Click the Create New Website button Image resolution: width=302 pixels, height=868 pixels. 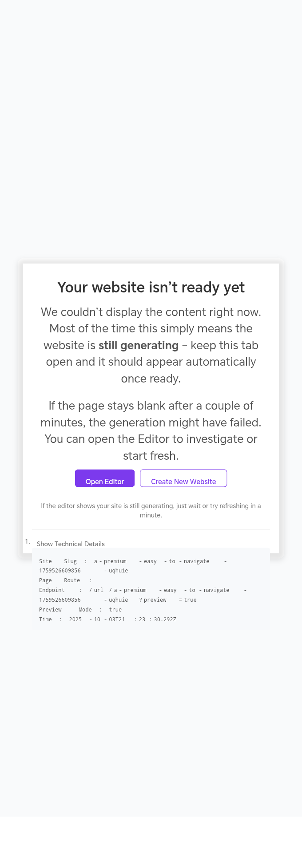click(x=183, y=478)
